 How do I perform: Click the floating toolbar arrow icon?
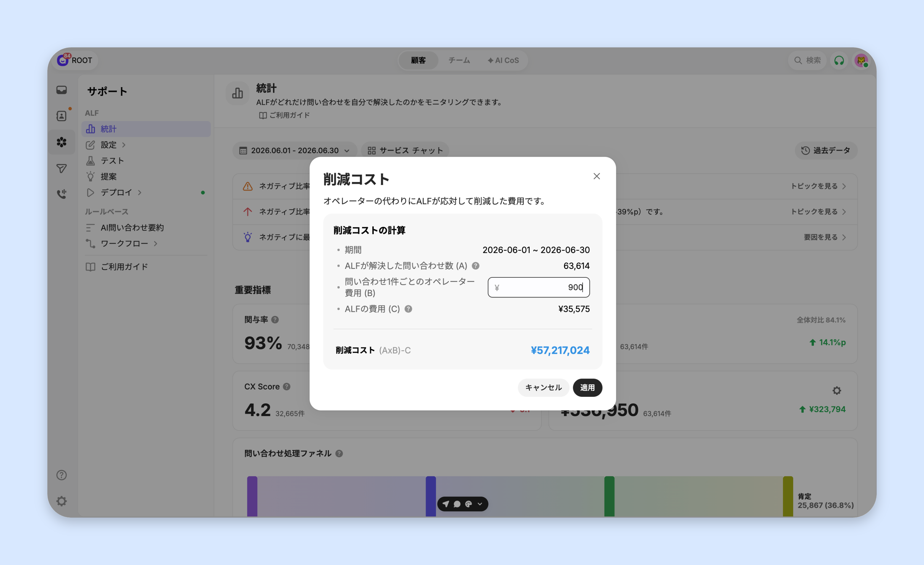pyautogui.click(x=445, y=504)
